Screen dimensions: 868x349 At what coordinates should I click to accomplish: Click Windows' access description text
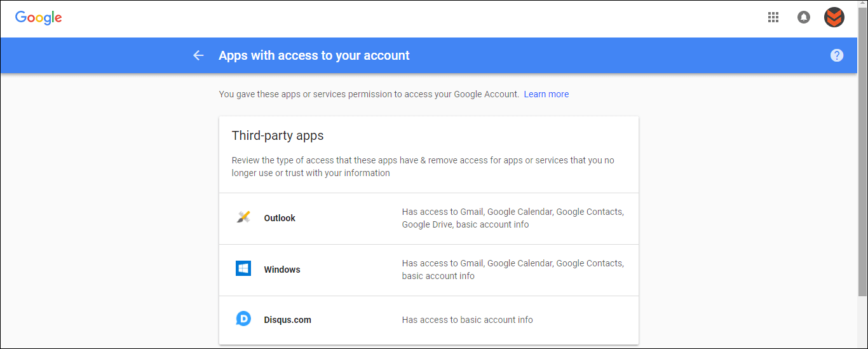click(513, 270)
